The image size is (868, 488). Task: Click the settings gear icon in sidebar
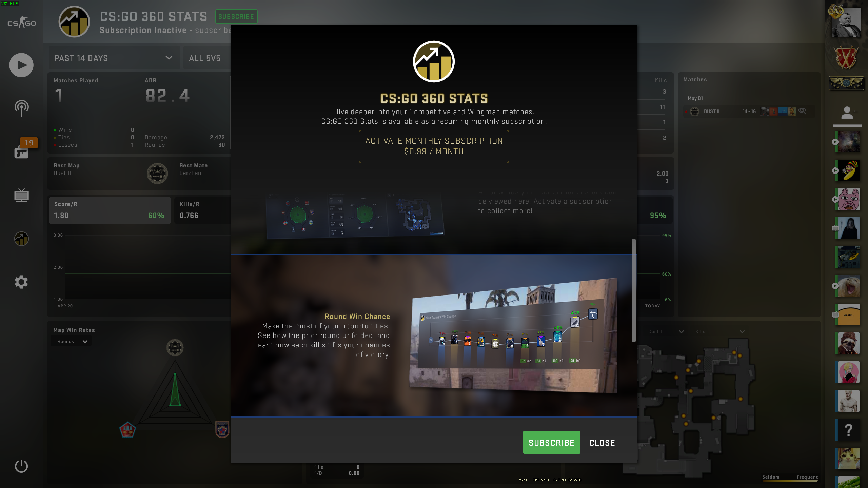(21, 281)
